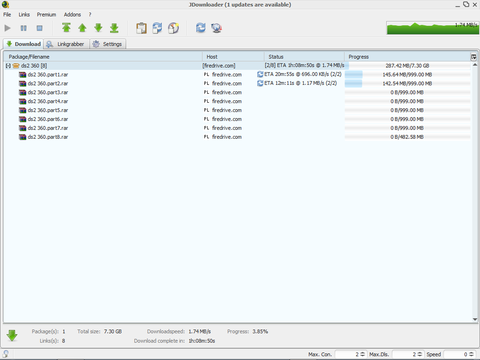Click the reconnect toggle toolbar icon
Image resolution: width=480 pixels, height=360 pixels.
tap(157, 28)
